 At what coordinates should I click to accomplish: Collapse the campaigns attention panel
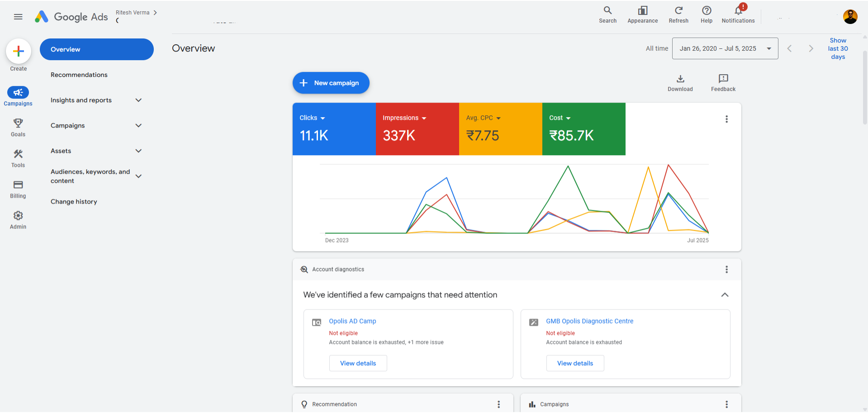724,295
